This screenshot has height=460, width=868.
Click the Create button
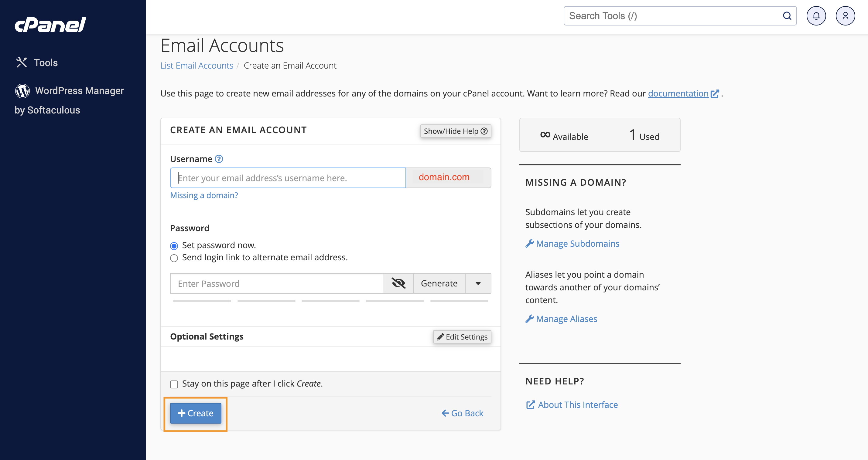point(195,413)
